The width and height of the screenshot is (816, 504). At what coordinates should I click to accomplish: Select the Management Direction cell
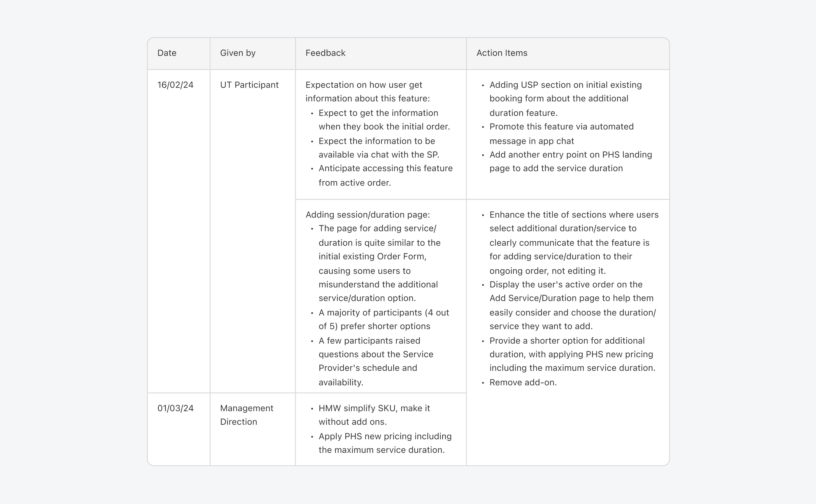click(x=247, y=415)
